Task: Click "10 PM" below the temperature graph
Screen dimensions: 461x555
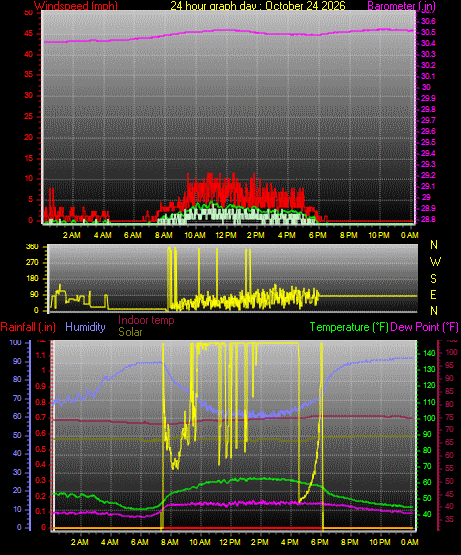Action: click(380, 542)
